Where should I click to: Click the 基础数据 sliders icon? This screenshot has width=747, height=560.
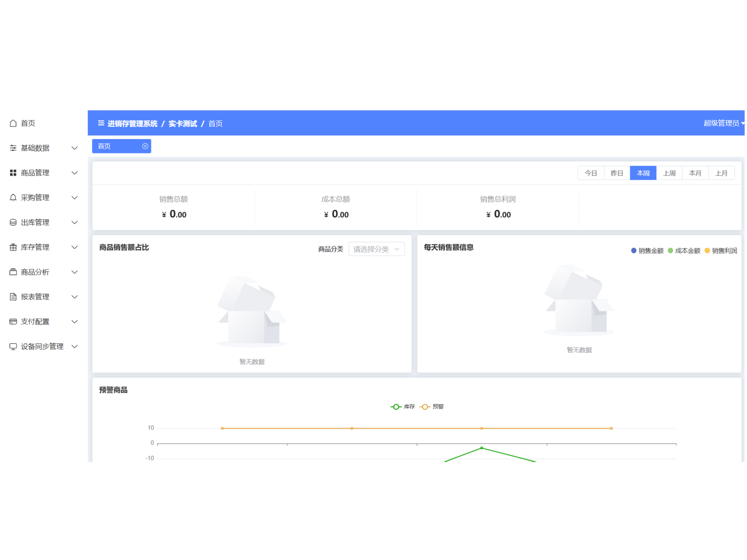pos(13,148)
